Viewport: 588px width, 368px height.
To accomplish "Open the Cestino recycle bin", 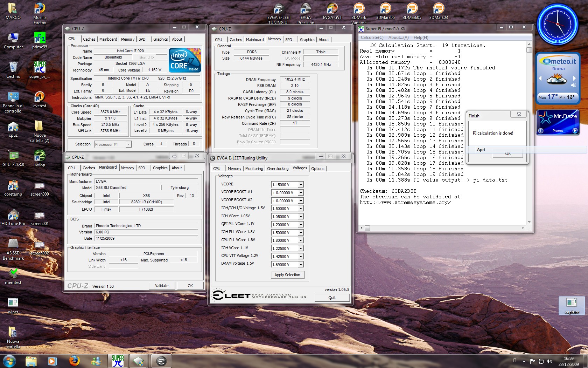I will [x=13, y=70].
